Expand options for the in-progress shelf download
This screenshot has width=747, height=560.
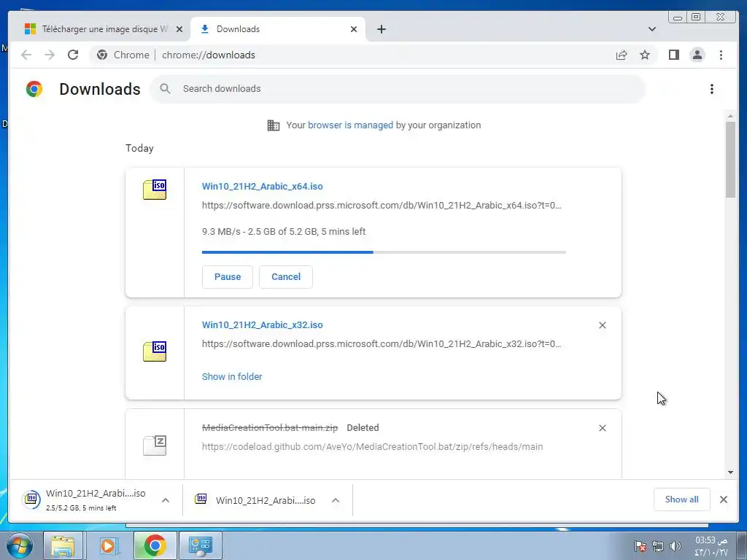(166, 500)
